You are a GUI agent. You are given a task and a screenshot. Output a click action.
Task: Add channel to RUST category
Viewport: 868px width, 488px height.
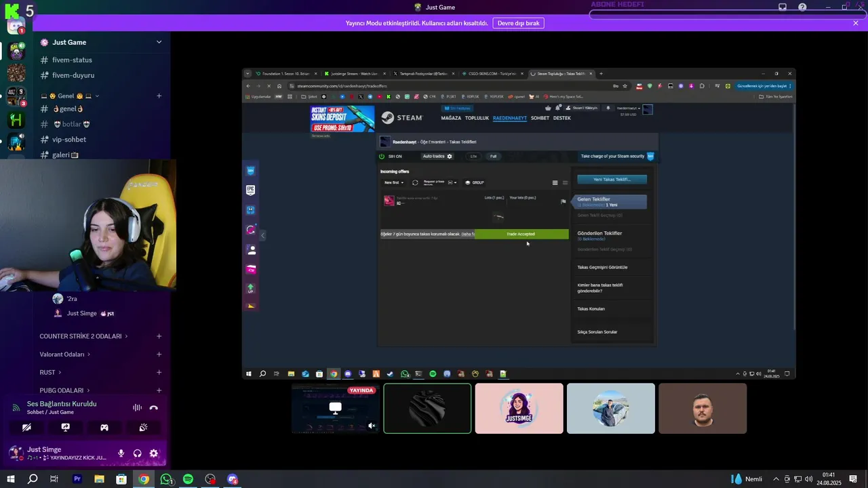click(x=159, y=372)
